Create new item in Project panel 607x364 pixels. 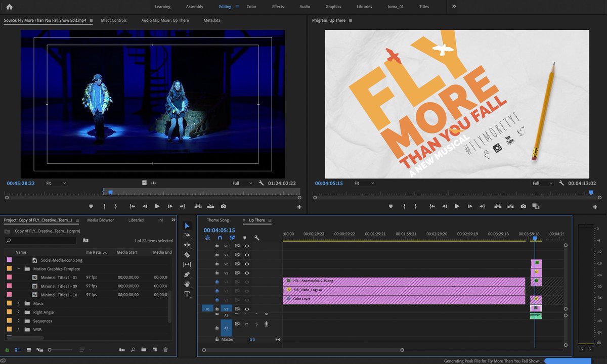point(154,350)
